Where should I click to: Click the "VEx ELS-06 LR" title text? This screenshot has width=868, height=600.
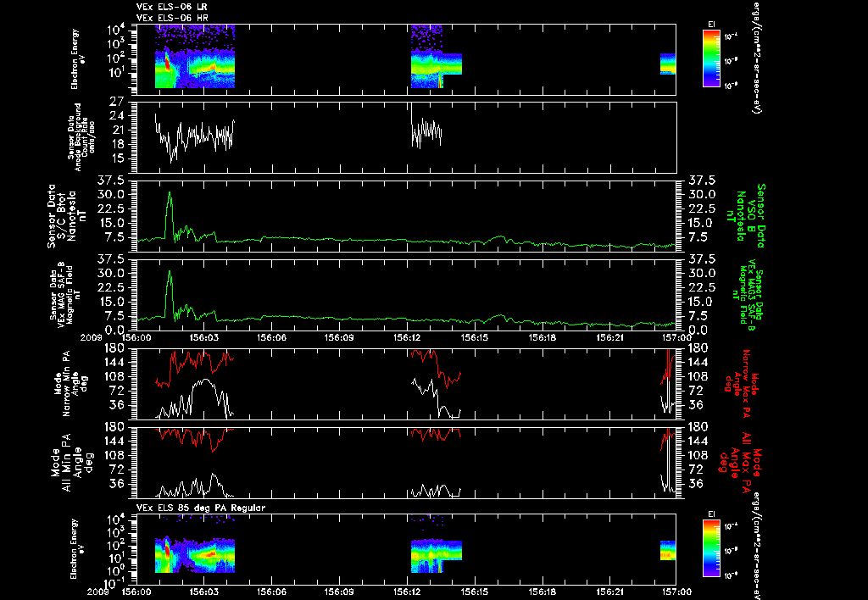click(172, 7)
